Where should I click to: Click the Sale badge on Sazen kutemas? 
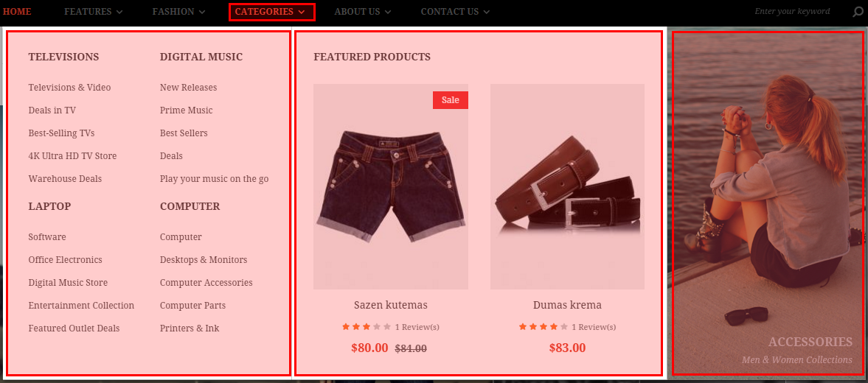pos(450,100)
